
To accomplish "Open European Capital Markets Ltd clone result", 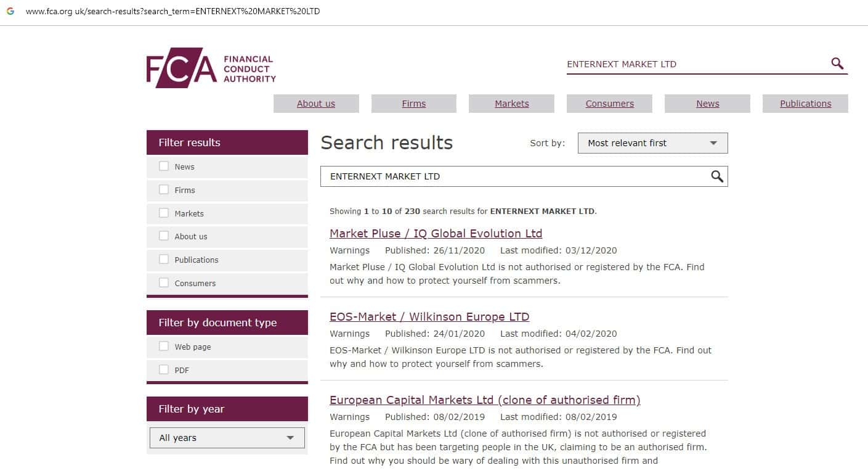I will [485, 400].
